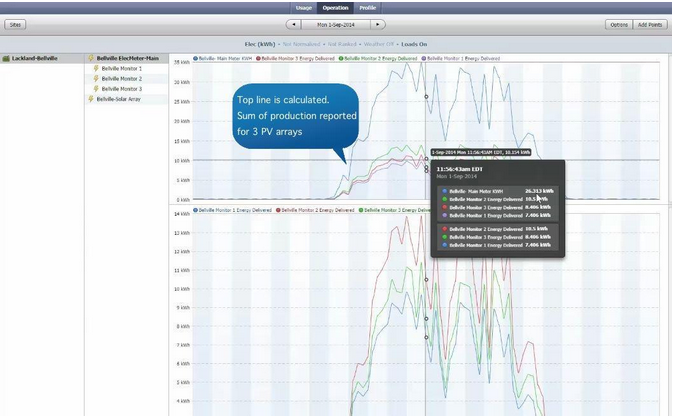Click the 26.313 kWh value in tooltip
The height and width of the screenshot is (417, 673).
click(539, 191)
